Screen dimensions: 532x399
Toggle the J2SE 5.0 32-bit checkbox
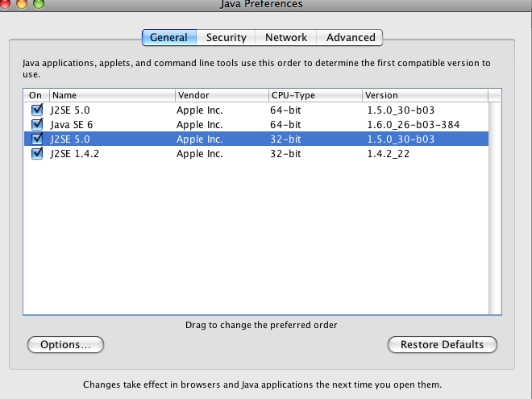37,139
